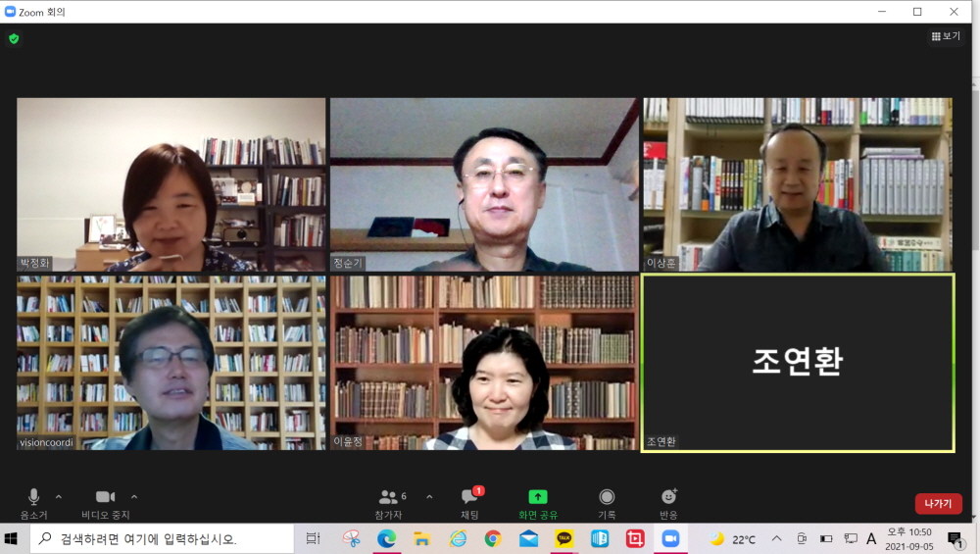Show hidden system tray icons

pyautogui.click(x=776, y=538)
